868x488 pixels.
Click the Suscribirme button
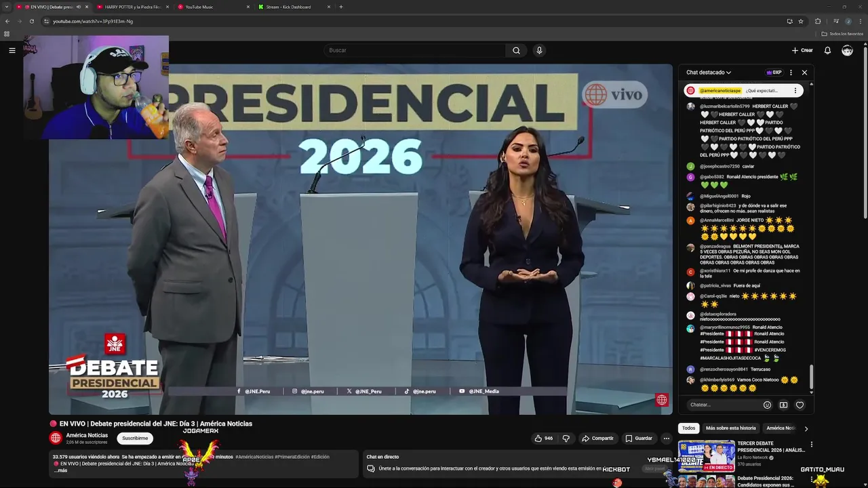tap(135, 439)
